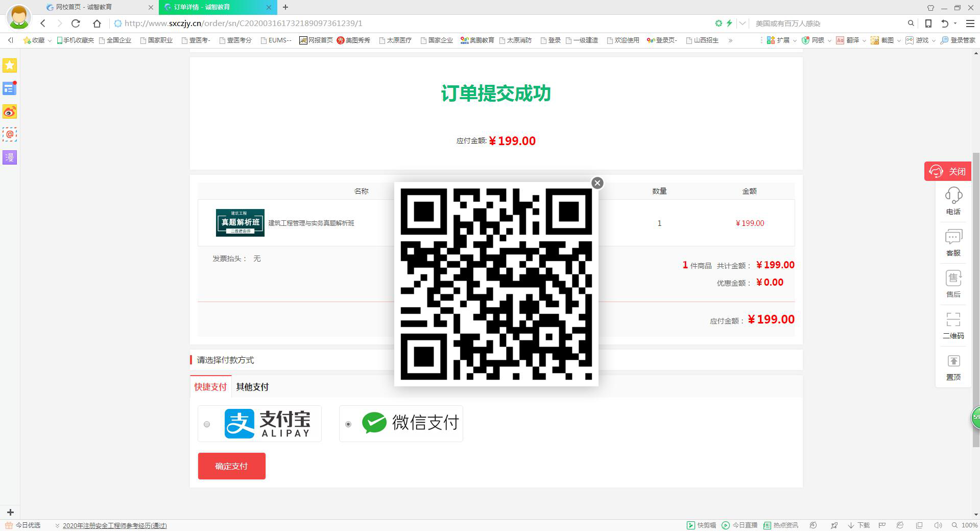Open 热点资讯 in status bar
Image resolution: width=980 pixels, height=531 pixels.
781,525
